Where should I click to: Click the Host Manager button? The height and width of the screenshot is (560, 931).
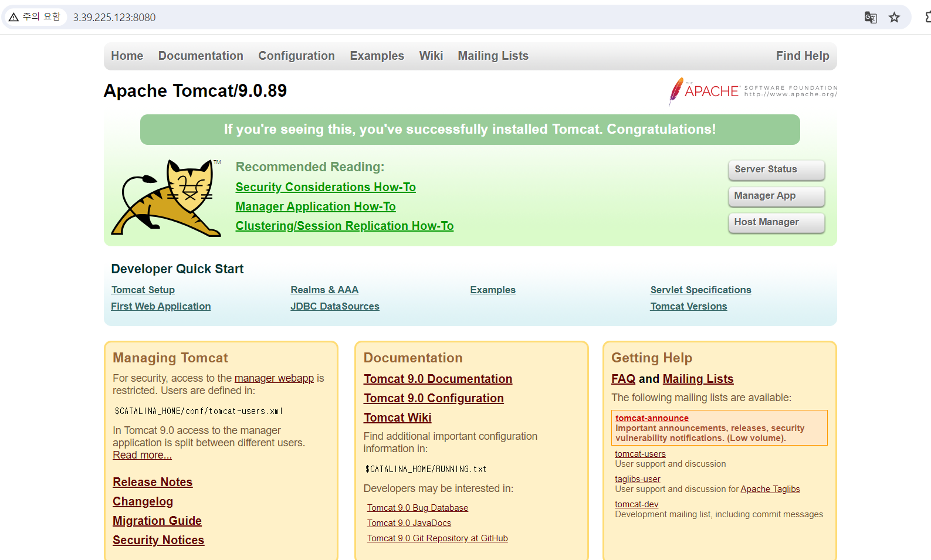pos(777,222)
